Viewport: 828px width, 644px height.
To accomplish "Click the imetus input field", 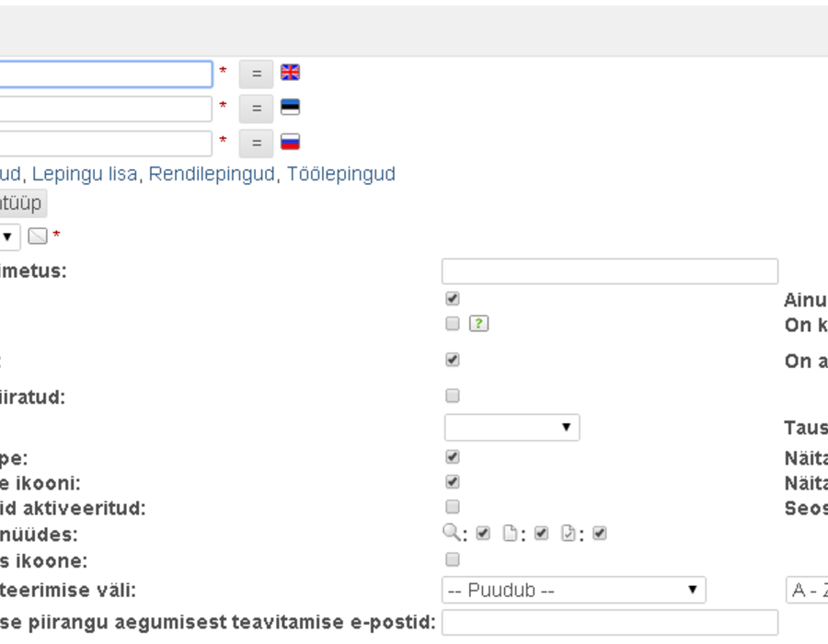I will (x=610, y=271).
